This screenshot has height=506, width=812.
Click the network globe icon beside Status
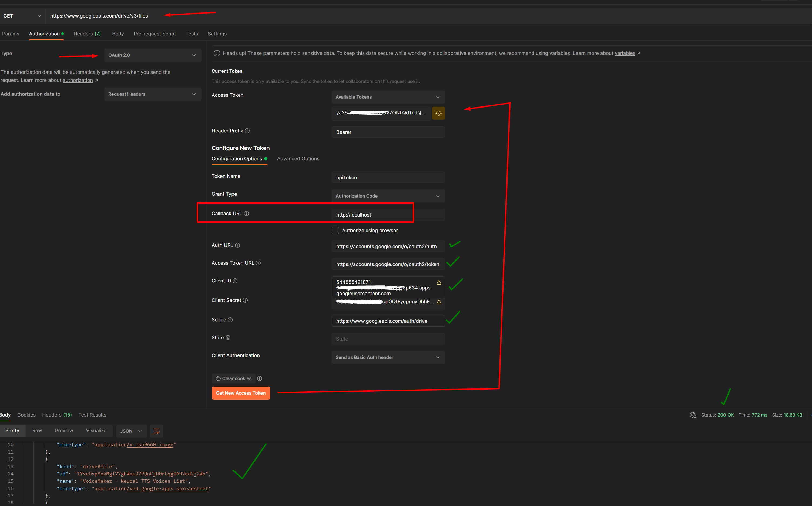coord(693,415)
